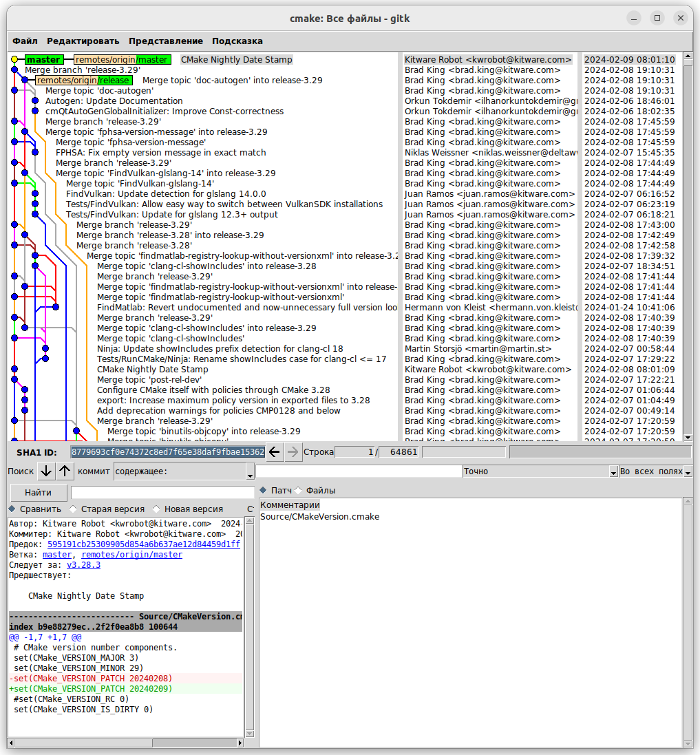700x755 pixels.
Task: Click the green master branch label
Action: (x=44, y=60)
